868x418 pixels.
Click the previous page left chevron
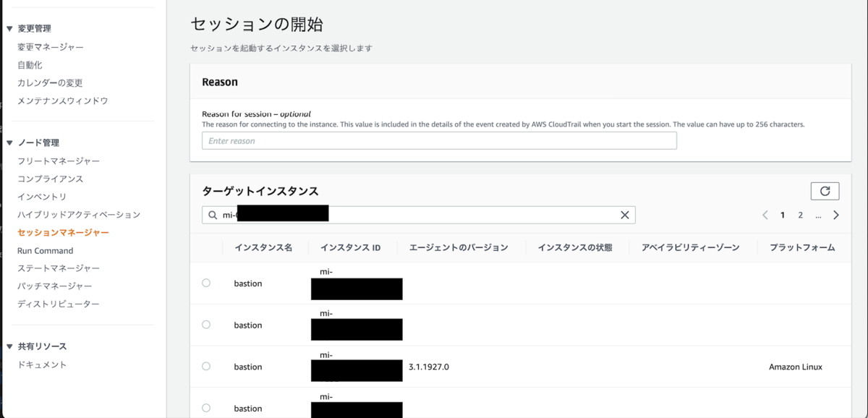(765, 215)
